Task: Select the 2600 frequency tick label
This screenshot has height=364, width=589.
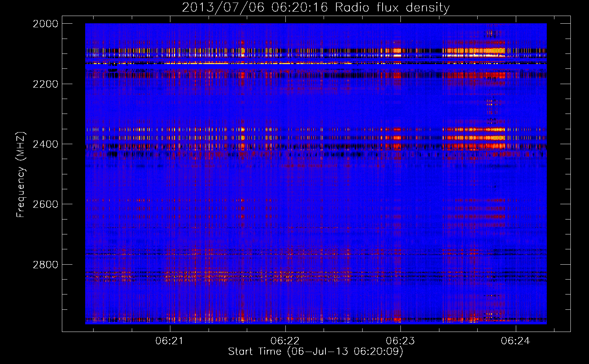Action: click(46, 204)
